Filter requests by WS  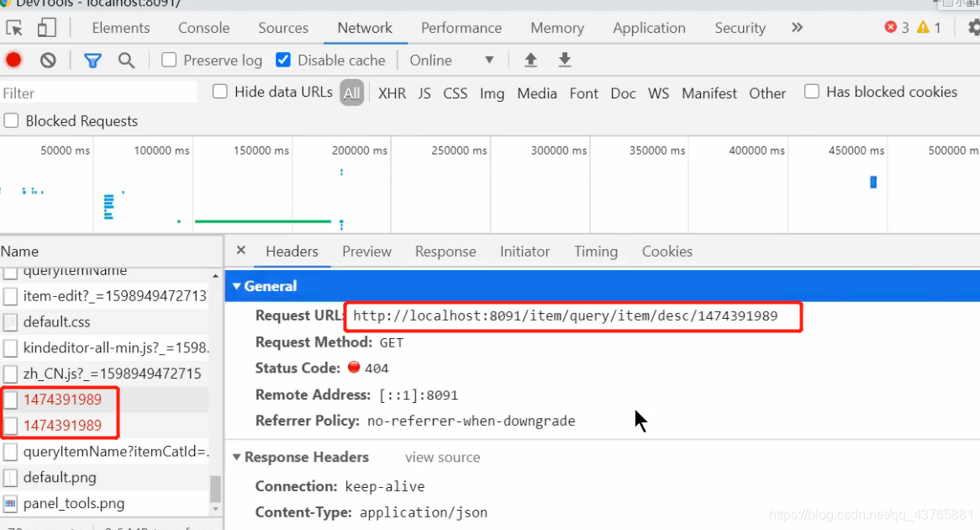[659, 93]
